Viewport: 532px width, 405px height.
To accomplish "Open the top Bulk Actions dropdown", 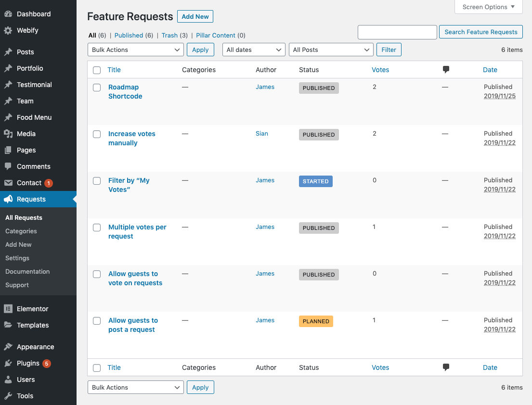I will (135, 50).
